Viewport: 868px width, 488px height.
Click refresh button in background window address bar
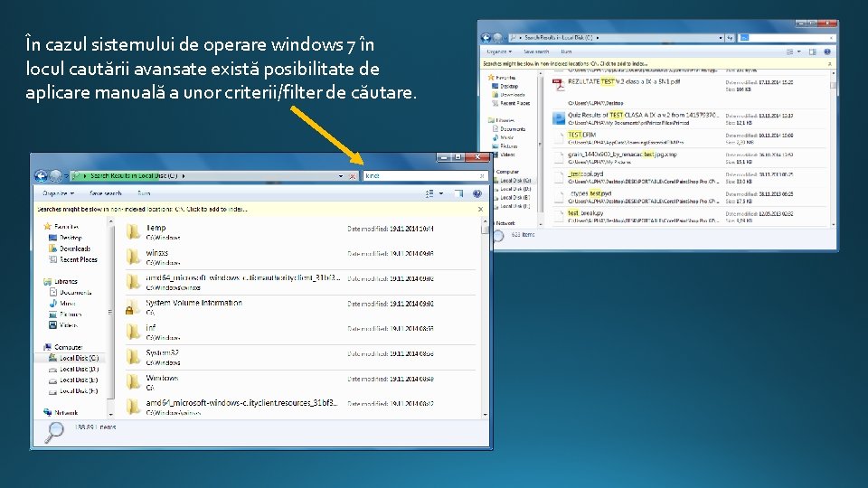pos(731,38)
